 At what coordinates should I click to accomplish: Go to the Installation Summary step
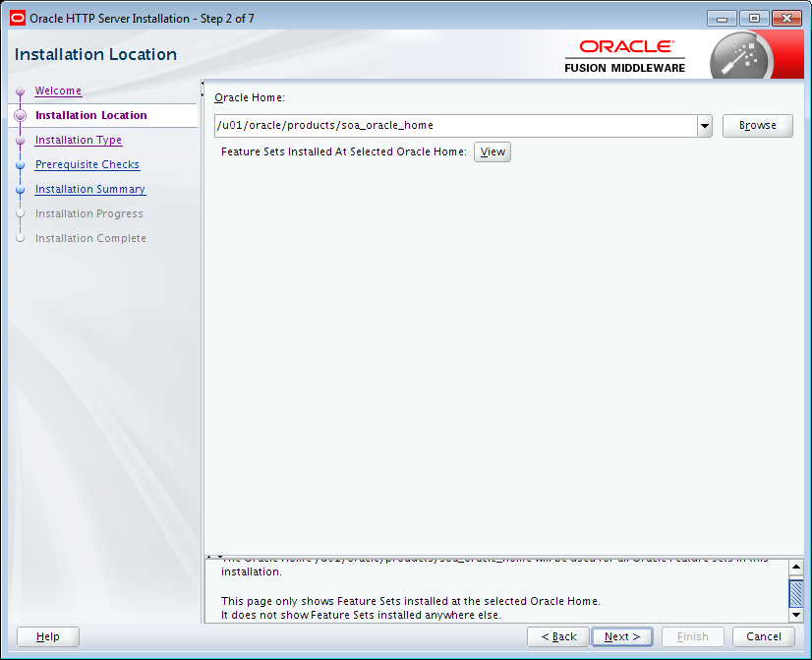point(89,189)
